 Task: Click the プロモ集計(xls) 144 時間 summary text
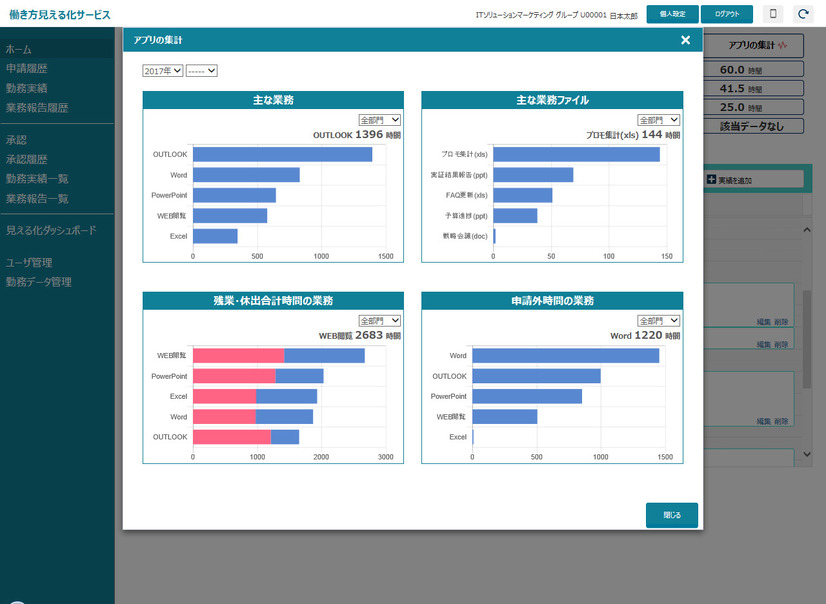[633, 135]
